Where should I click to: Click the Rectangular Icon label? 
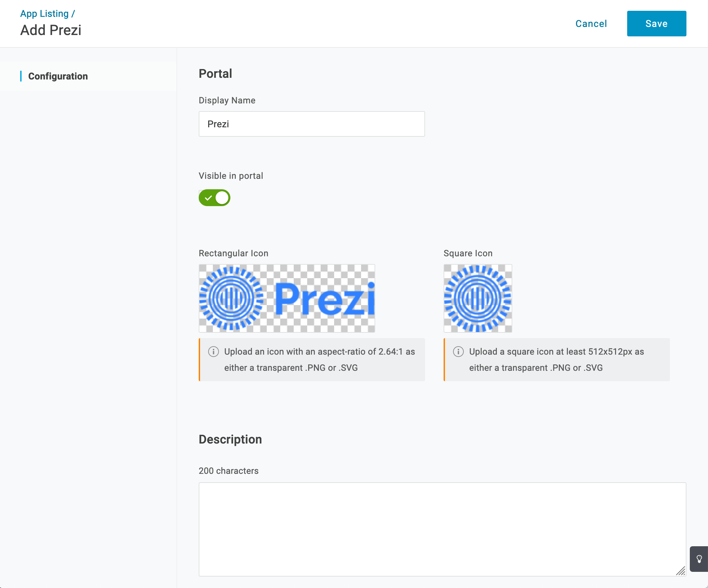(x=234, y=253)
